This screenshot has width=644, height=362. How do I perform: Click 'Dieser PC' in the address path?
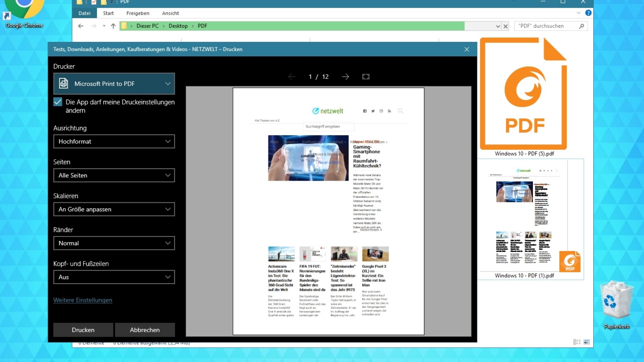pyautogui.click(x=147, y=26)
